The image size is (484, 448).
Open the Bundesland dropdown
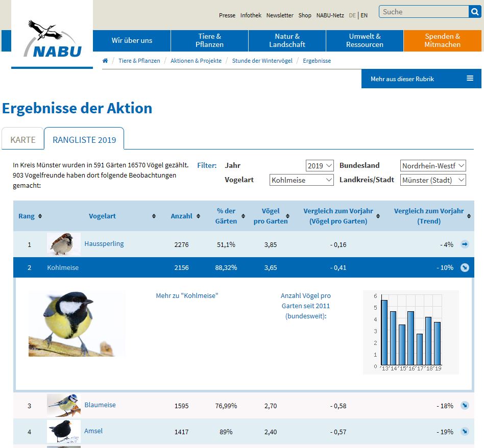pyautogui.click(x=433, y=165)
